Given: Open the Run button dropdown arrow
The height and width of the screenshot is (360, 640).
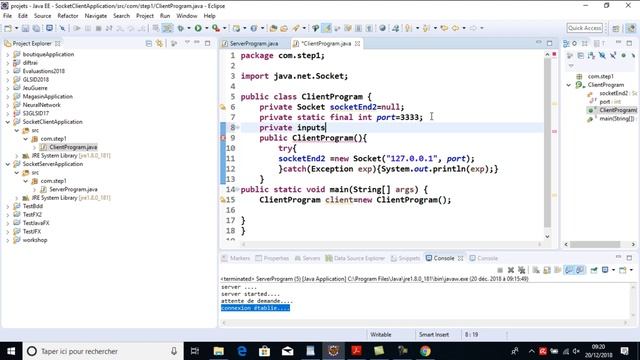Looking at the screenshot, I should point(207,28).
